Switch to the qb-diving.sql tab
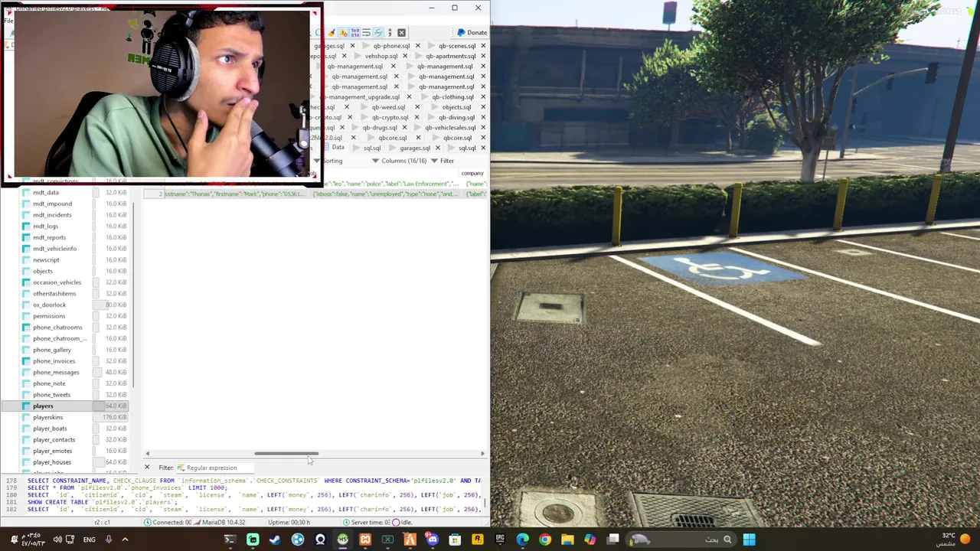The image size is (980, 551). (x=457, y=117)
